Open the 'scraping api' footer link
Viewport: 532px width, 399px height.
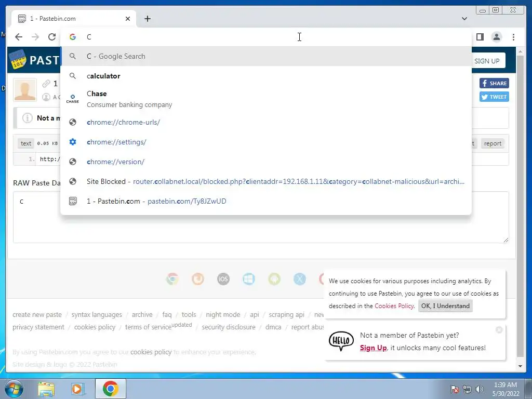286,314
